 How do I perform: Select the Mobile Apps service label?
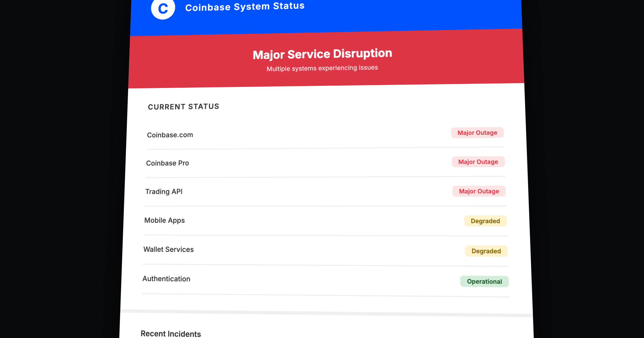pos(164,221)
